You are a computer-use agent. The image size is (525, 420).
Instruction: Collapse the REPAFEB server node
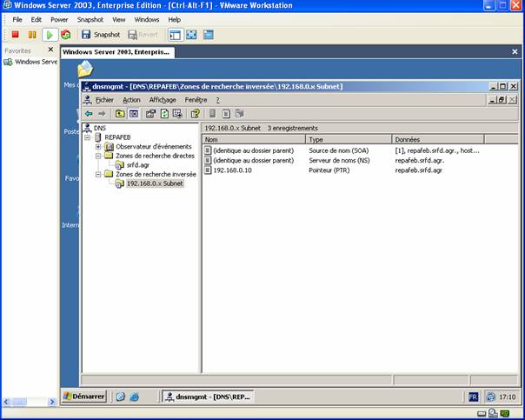pos(88,137)
